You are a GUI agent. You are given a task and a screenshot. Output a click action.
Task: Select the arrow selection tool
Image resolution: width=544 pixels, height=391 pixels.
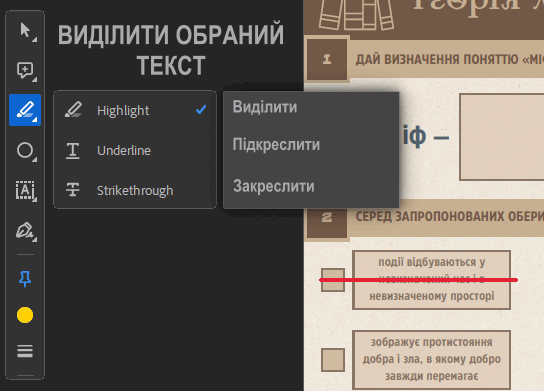(x=25, y=31)
